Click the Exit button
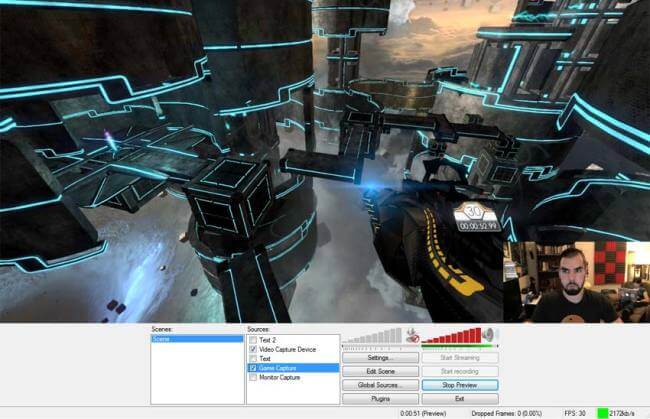 tap(460, 399)
